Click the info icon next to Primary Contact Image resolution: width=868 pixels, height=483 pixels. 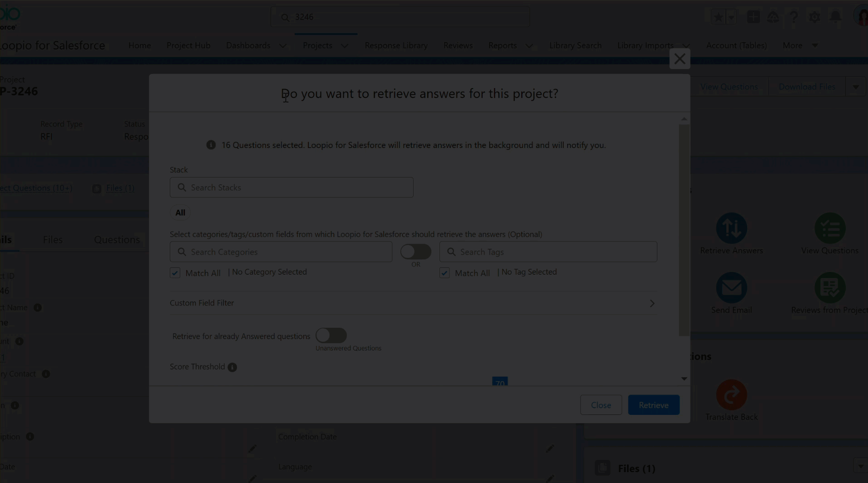point(46,374)
